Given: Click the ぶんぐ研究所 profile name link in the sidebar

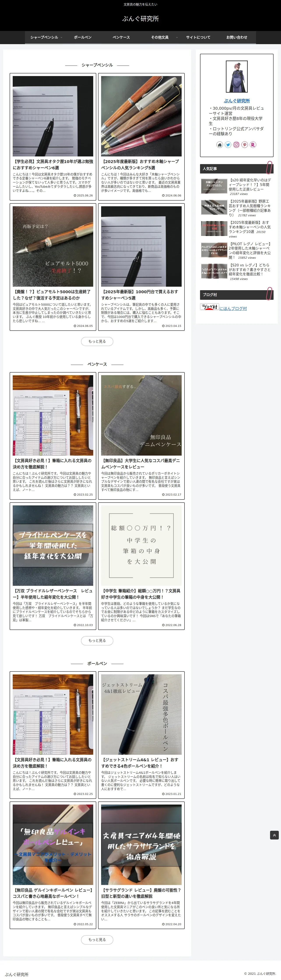Looking at the screenshot, I should 237,101.
